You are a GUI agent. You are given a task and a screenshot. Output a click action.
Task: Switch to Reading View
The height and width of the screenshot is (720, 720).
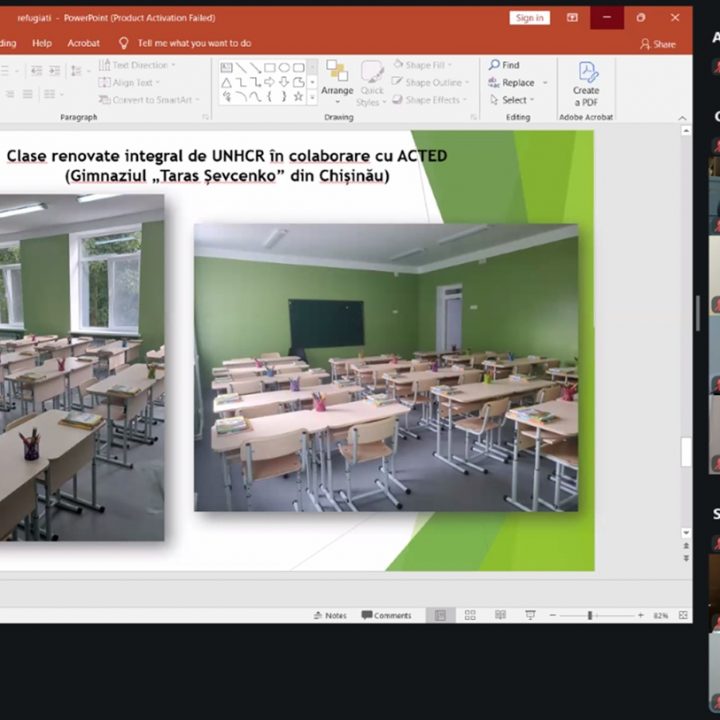pyautogui.click(x=499, y=615)
